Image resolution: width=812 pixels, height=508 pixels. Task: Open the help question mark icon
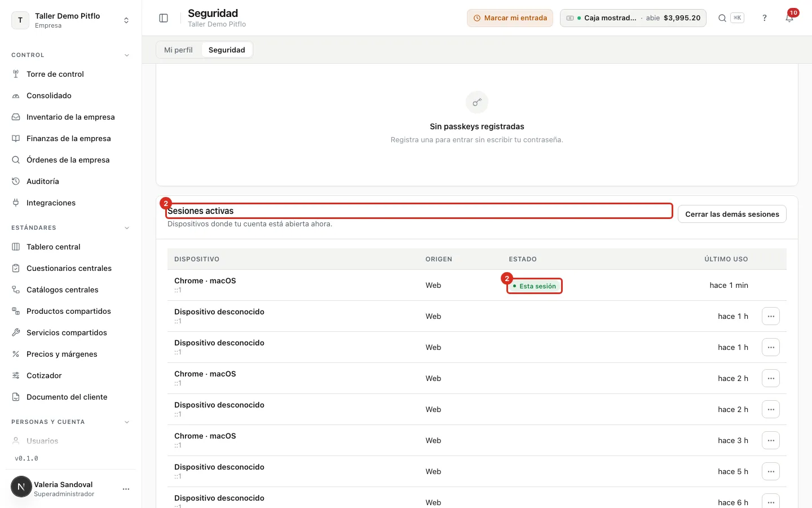coord(765,18)
